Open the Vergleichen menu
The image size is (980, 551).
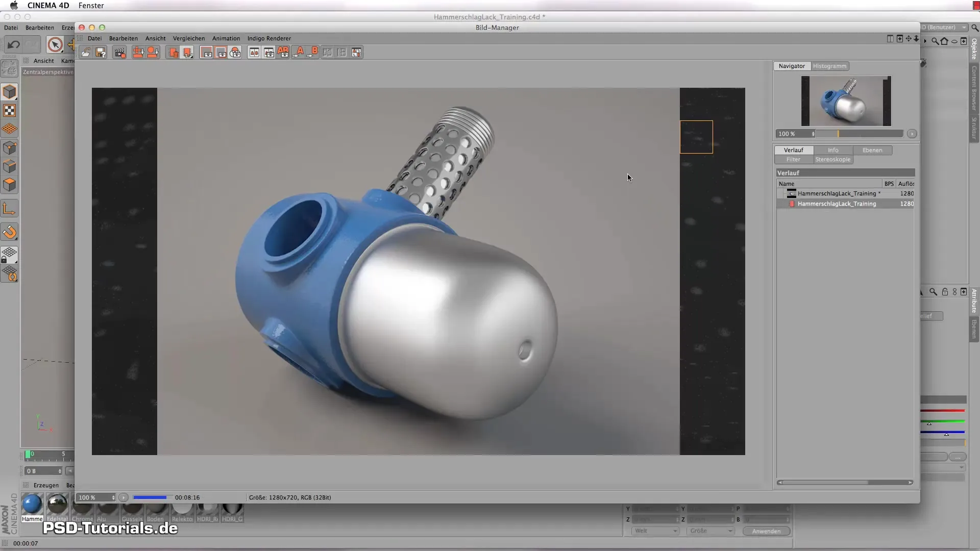click(189, 38)
